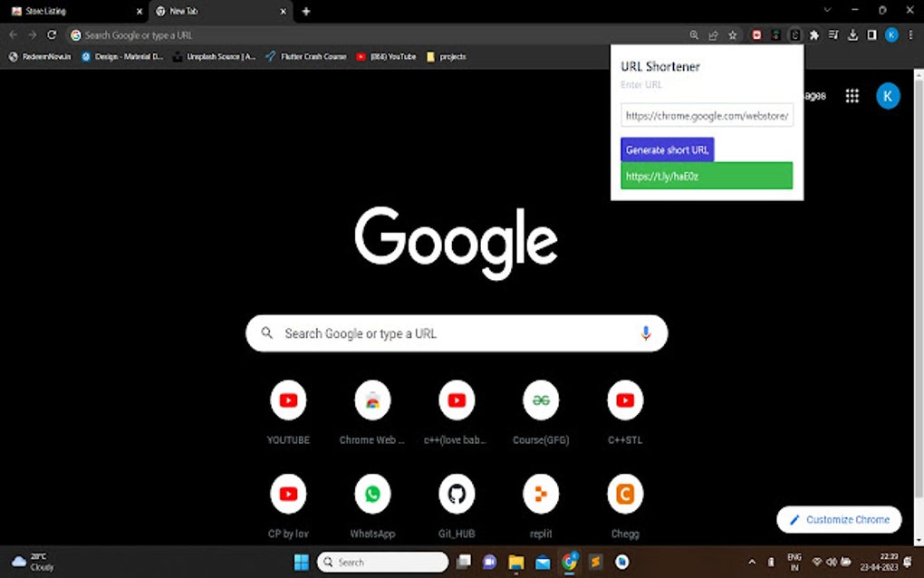Open the Extensions puzzle piece icon
The image size is (924, 578).
(813, 34)
